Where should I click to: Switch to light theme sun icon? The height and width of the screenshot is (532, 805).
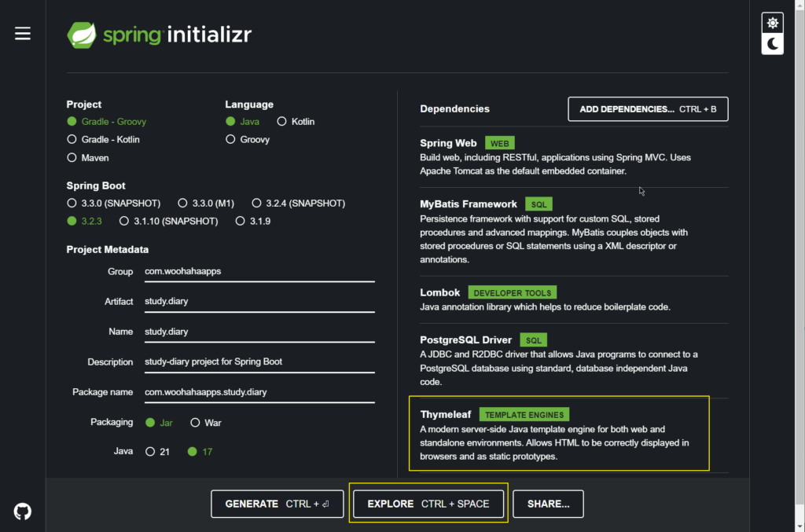click(x=772, y=23)
